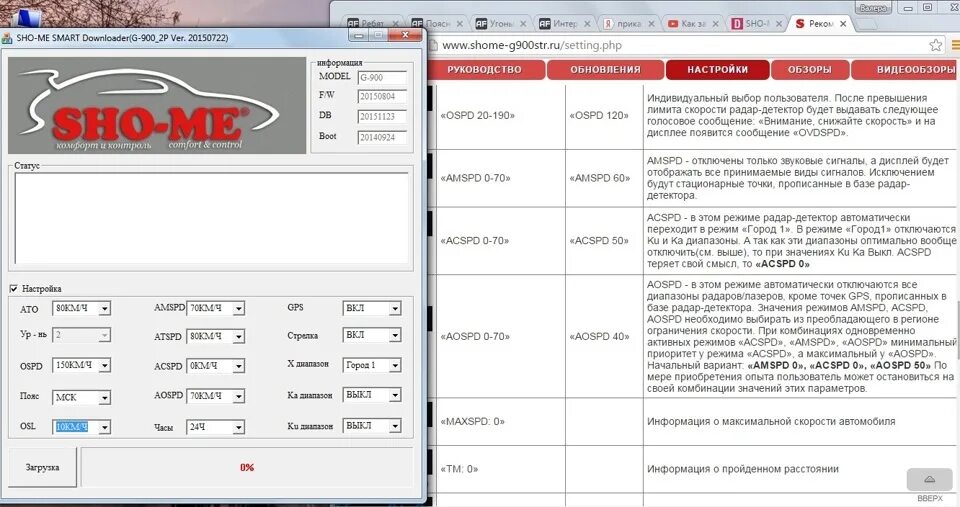Expand the ATSPD 80КМ/Ч dropdown
The height and width of the screenshot is (507, 960).
(238, 336)
